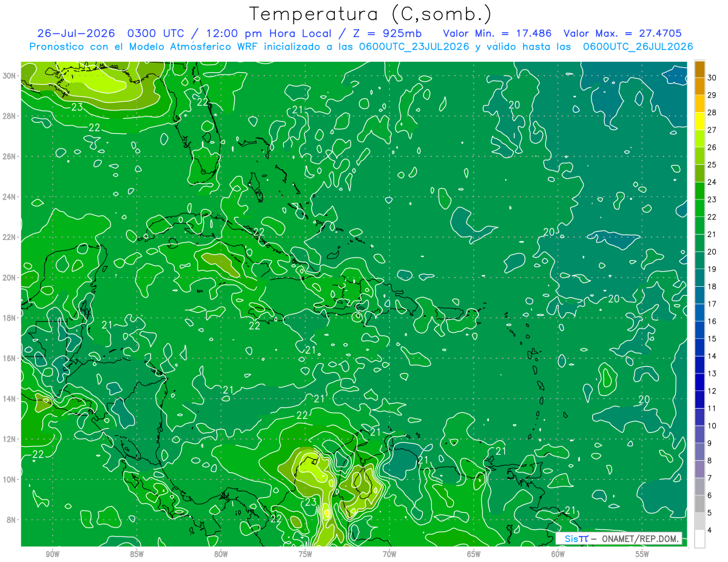
Task: Click the color scale label 26
Action: (x=712, y=147)
